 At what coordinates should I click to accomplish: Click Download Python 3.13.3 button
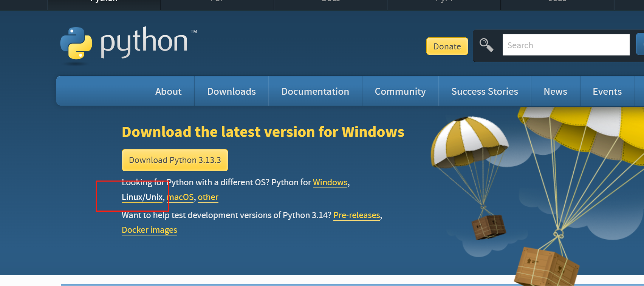coord(175,160)
